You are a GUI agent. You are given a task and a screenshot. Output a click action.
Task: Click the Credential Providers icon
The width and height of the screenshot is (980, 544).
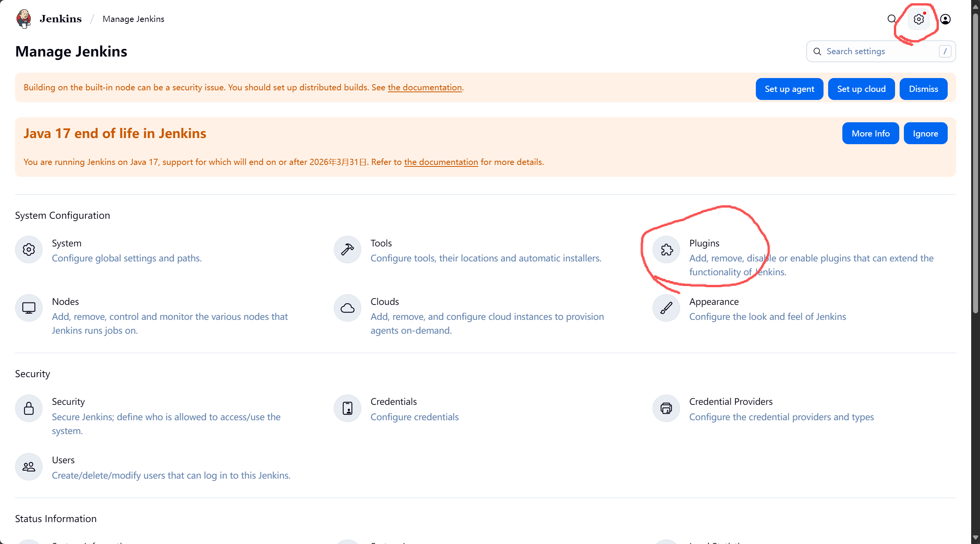pyautogui.click(x=666, y=408)
